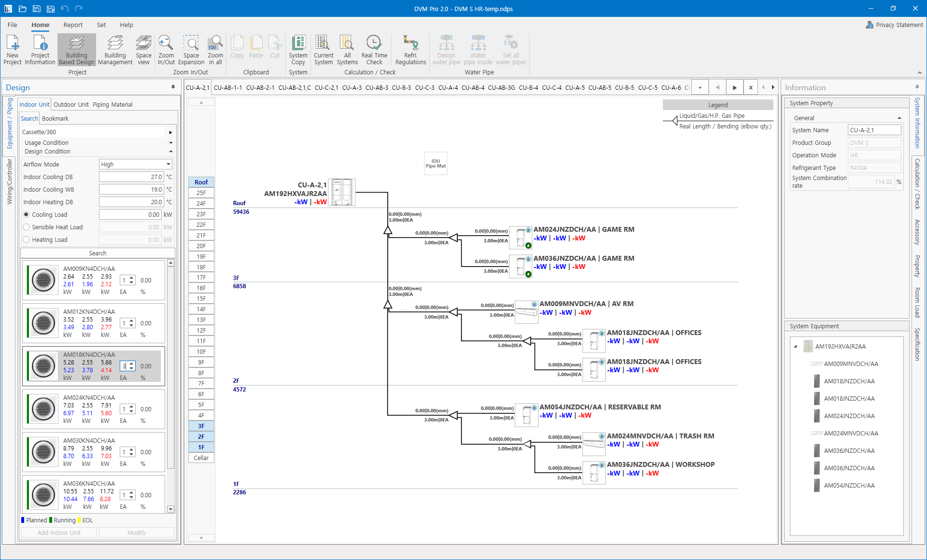Open the Wiring/Controller side tab

pyautogui.click(x=9, y=182)
